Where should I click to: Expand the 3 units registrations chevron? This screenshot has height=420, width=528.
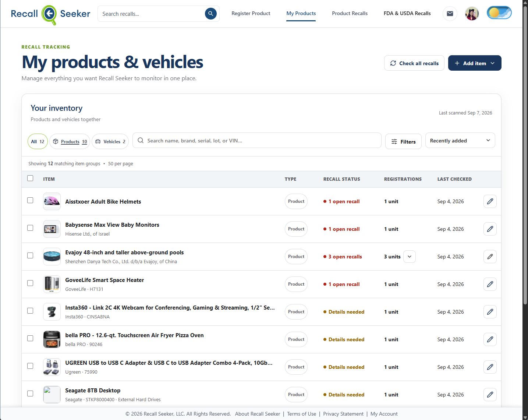(410, 257)
